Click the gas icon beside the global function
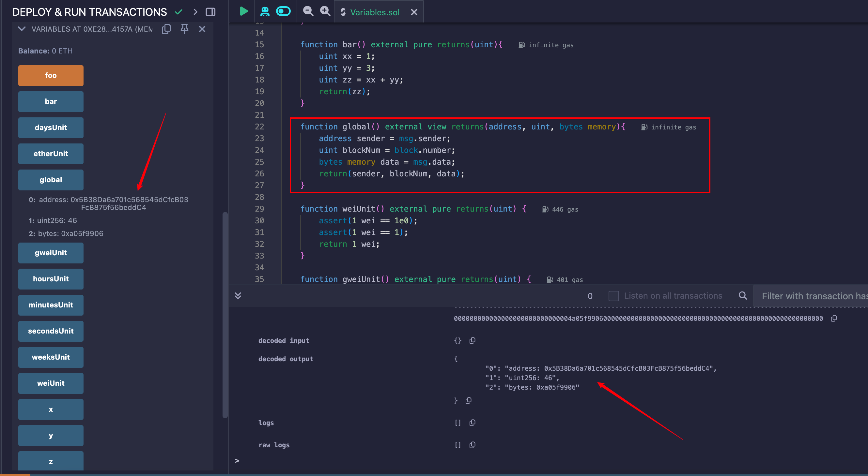 coord(644,127)
